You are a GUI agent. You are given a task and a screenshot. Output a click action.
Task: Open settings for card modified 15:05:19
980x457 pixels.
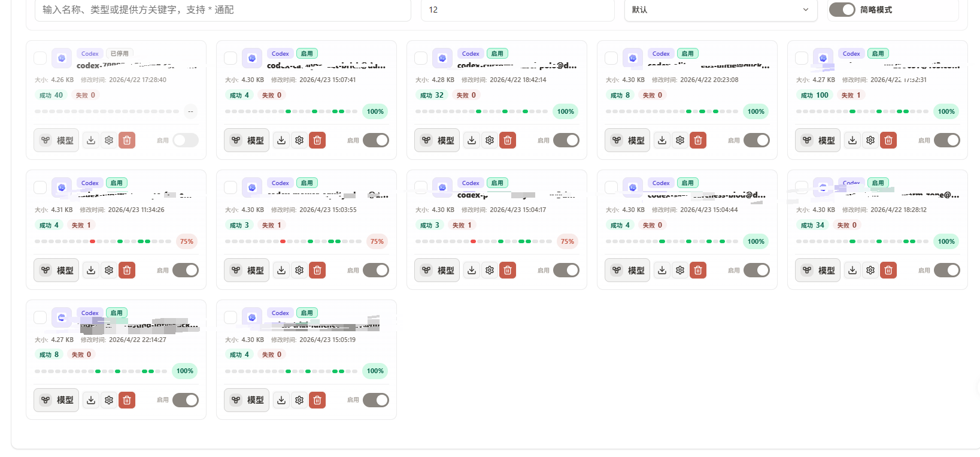[299, 400]
